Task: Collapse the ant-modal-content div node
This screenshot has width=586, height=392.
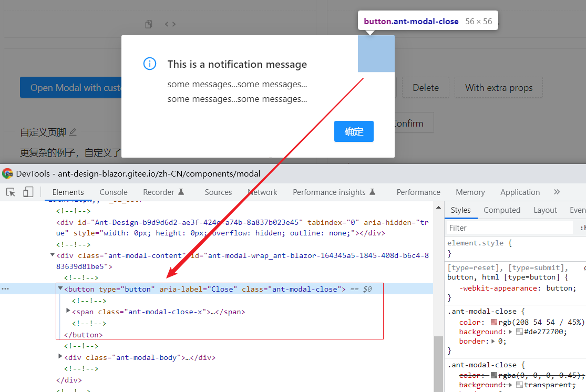Action: pyautogui.click(x=52, y=254)
